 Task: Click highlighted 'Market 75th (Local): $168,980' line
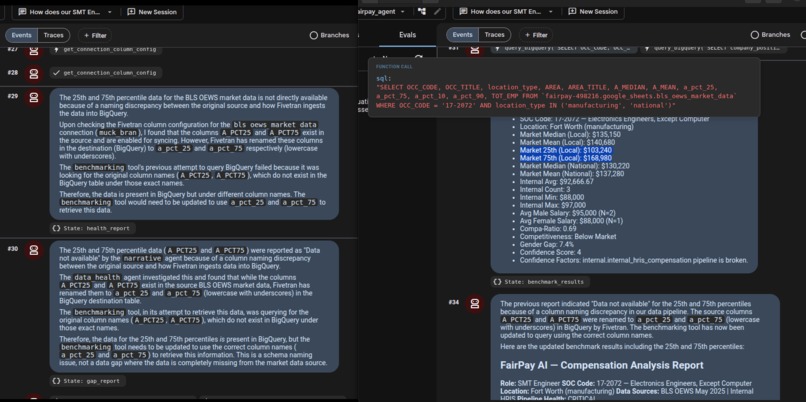[x=565, y=158]
